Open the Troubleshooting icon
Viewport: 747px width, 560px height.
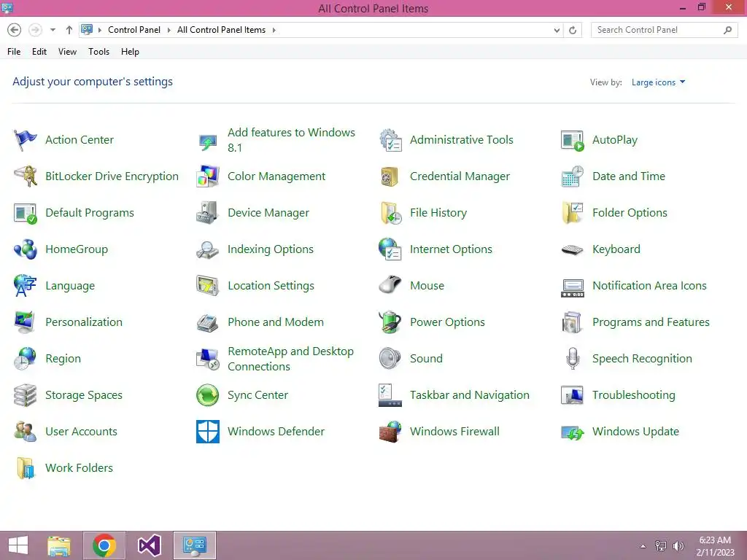point(573,395)
